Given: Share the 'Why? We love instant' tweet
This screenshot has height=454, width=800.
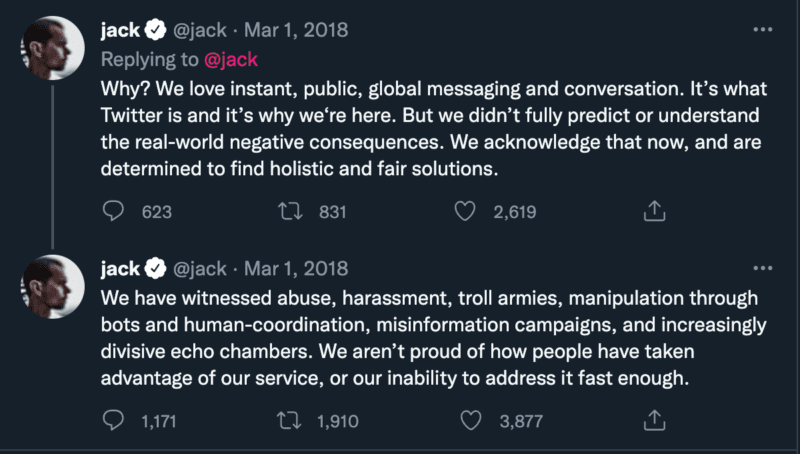Looking at the screenshot, I should pos(654,211).
